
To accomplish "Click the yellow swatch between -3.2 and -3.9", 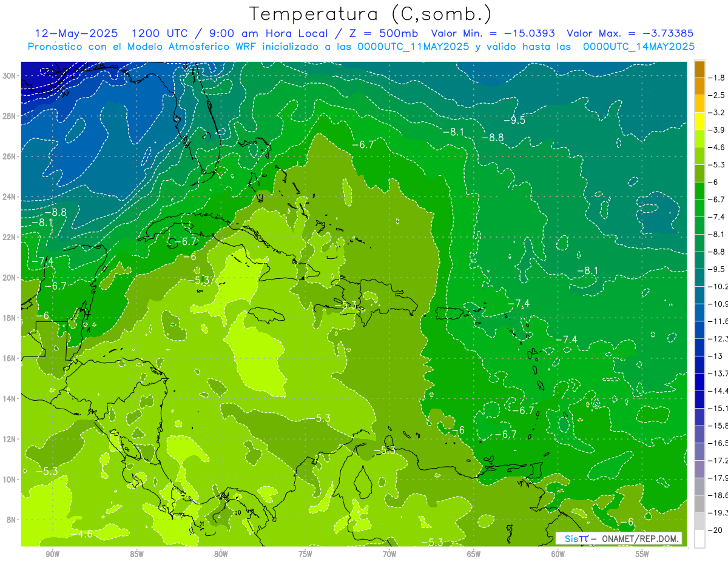I will point(699,121).
